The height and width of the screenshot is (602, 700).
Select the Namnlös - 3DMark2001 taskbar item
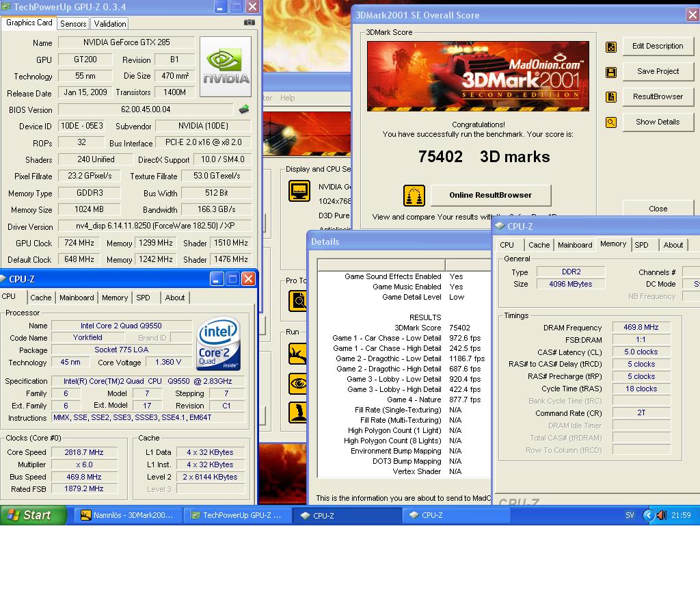pyautogui.click(x=129, y=515)
